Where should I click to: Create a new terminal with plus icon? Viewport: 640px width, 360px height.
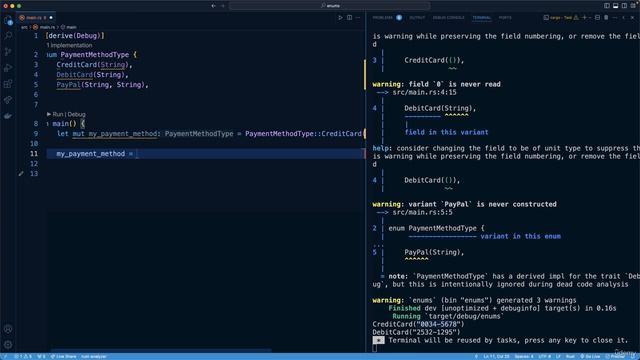click(584, 18)
